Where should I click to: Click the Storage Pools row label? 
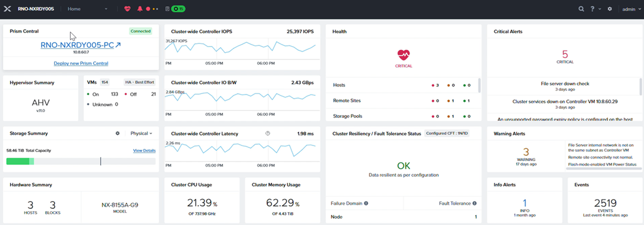pyautogui.click(x=348, y=116)
